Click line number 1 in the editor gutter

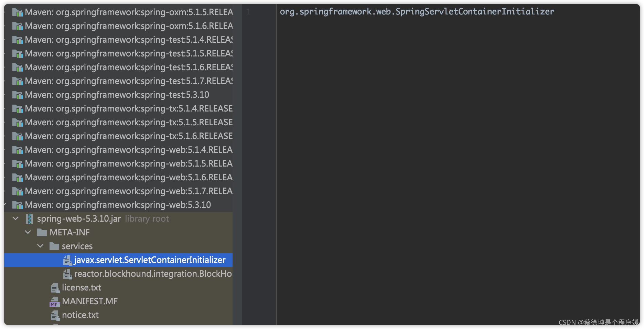click(249, 11)
